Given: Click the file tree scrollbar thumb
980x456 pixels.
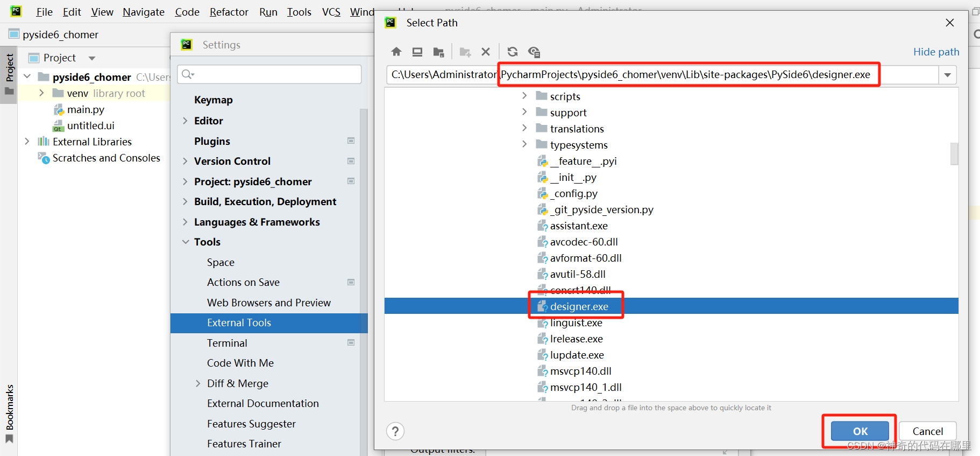Looking at the screenshot, I should click(954, 153).
